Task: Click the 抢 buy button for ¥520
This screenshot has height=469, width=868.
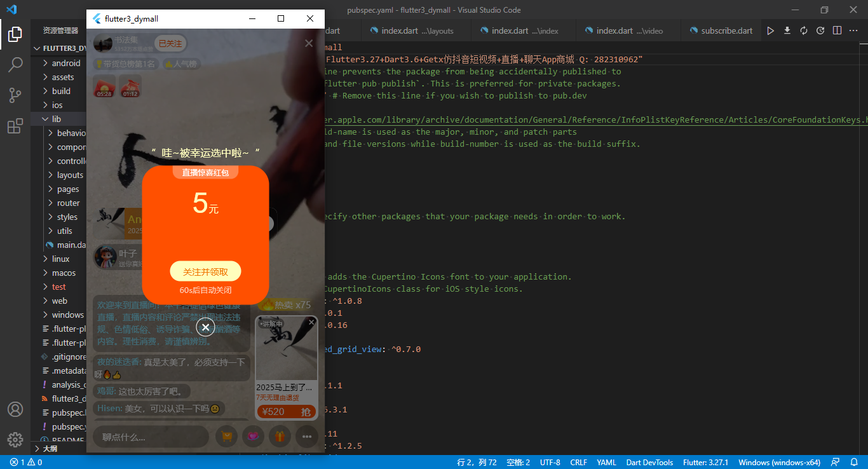Action: coord(306,412)
